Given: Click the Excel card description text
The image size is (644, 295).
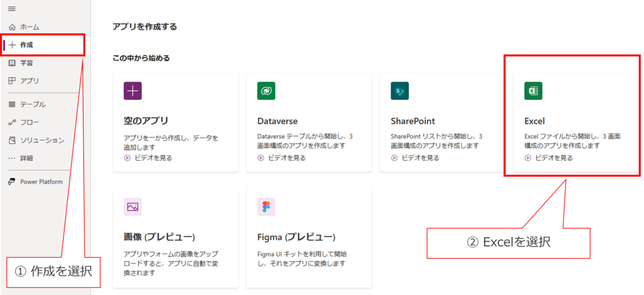Looking at the screenshot, I should tap(573, 141).
